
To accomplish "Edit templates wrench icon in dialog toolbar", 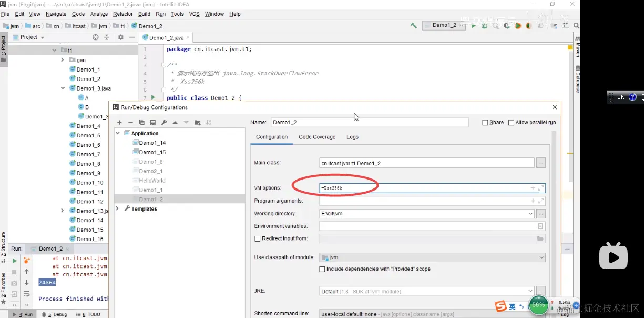I will coord(164,123).
